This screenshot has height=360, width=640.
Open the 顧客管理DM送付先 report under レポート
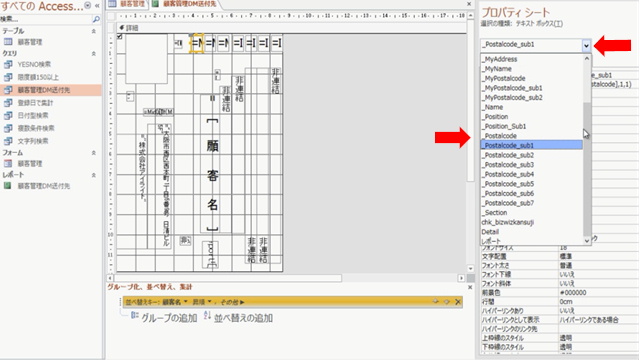[x=43, y=186]
